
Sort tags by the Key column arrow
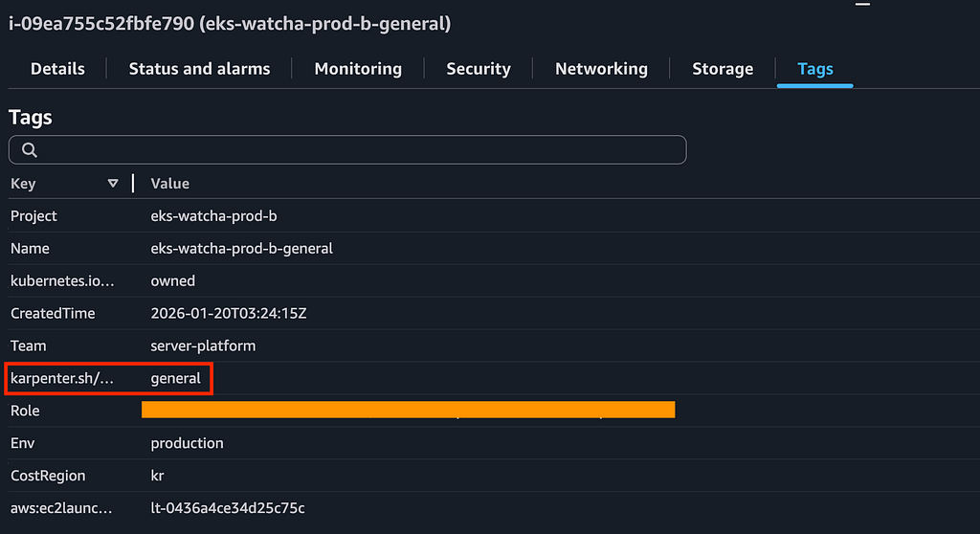tap(113, 183)
